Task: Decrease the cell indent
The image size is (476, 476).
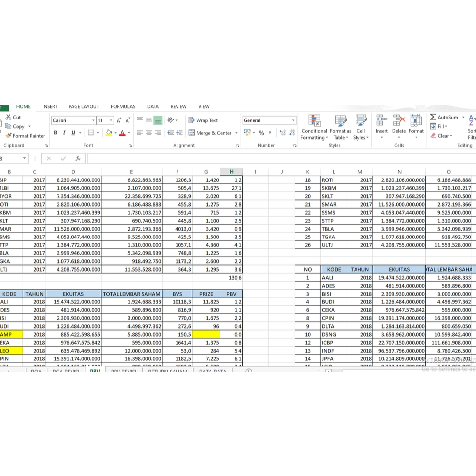Action: pos(171,133)
